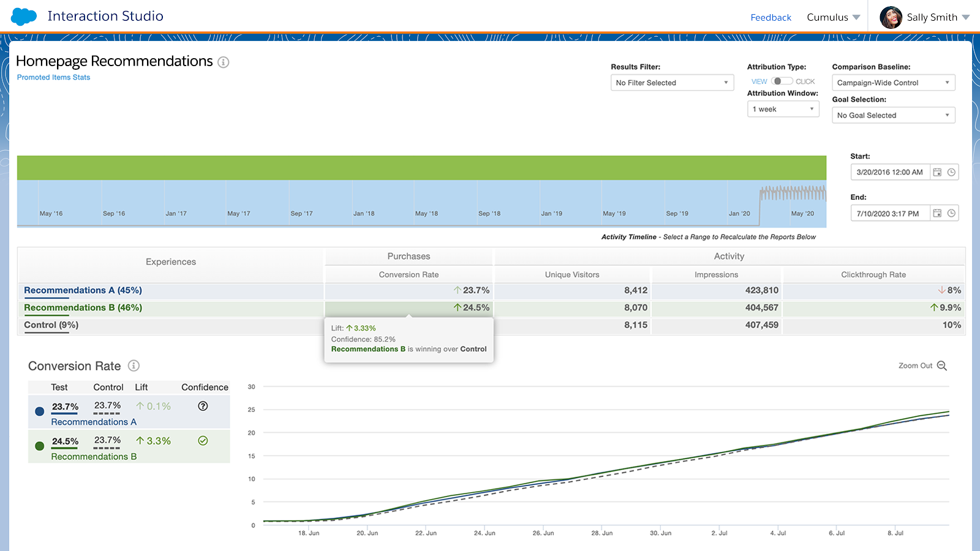This screenshot has width=980, height=551.
Task: Open Control (9%) experience row
Action: 51,325
